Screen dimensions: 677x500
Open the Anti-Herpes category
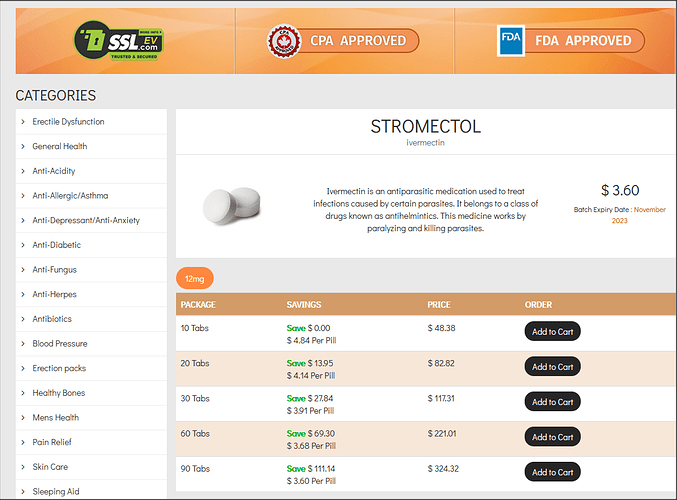point(54,294)
